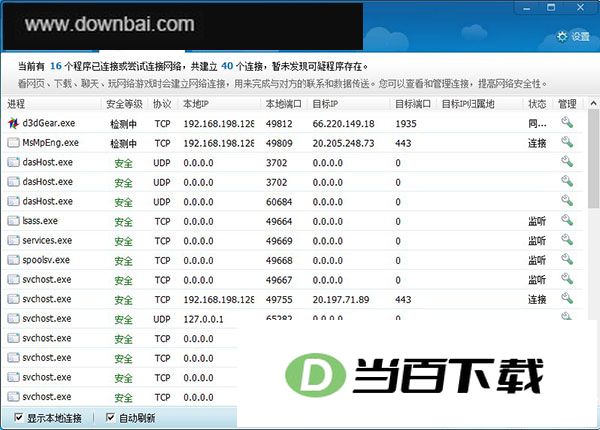Select the MsMpEng.exe process icon

point(13,143)
